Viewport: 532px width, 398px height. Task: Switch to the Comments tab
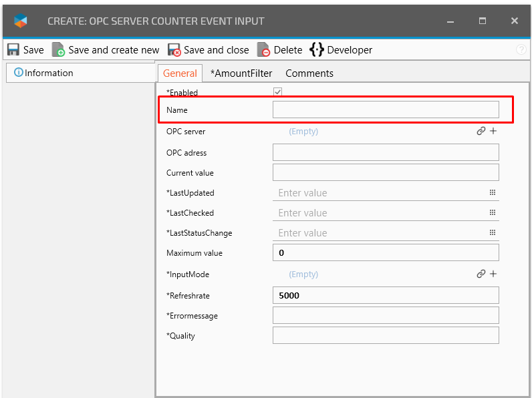pyautogui.click(x=309, y=73)
